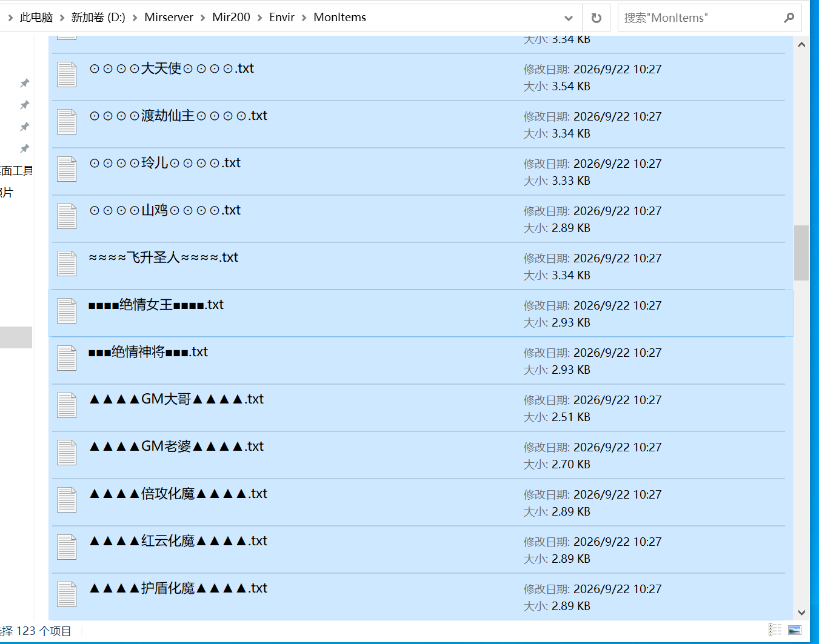Click the search magnifier icon
The height and width of the screenshot is (644, 819).
point(789,18)
